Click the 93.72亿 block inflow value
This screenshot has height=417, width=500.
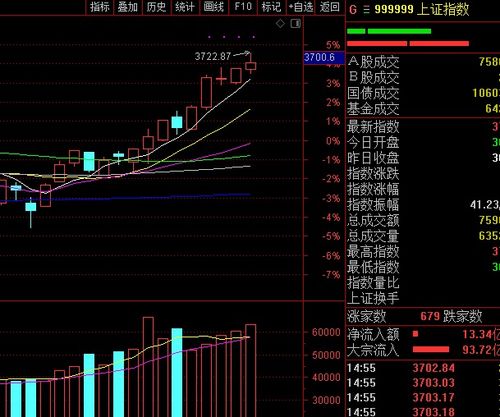[481, 350]
